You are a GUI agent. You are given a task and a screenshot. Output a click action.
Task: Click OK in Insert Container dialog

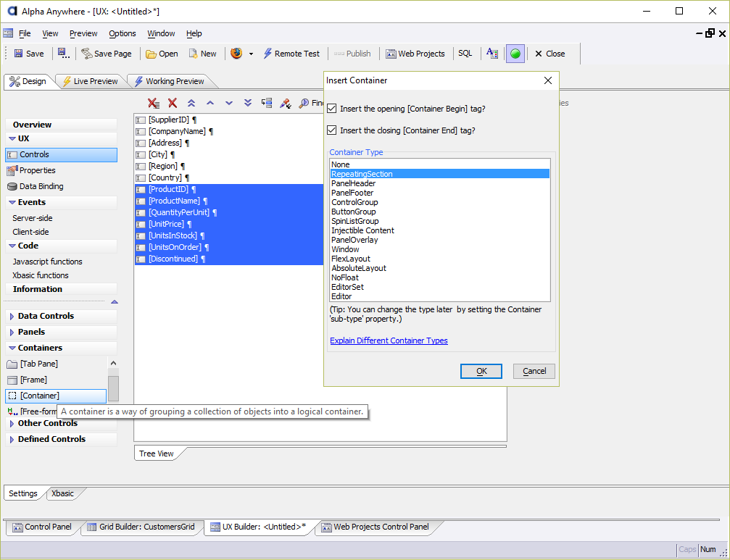pyautogui.click(x=481, y=371)
